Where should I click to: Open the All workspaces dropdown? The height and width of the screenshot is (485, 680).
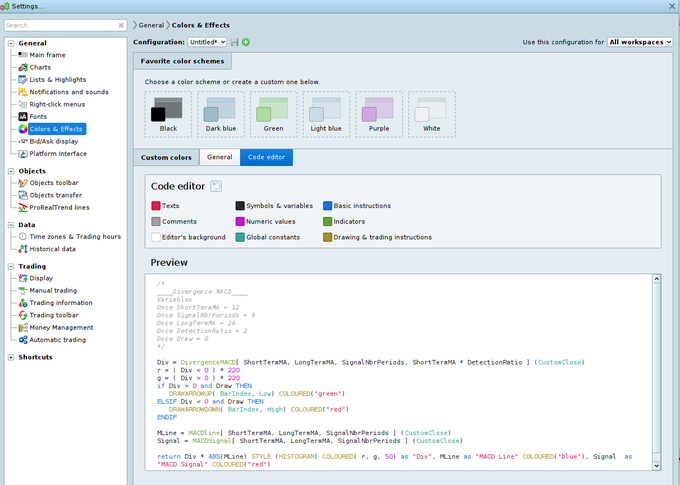tap(639, 42)
